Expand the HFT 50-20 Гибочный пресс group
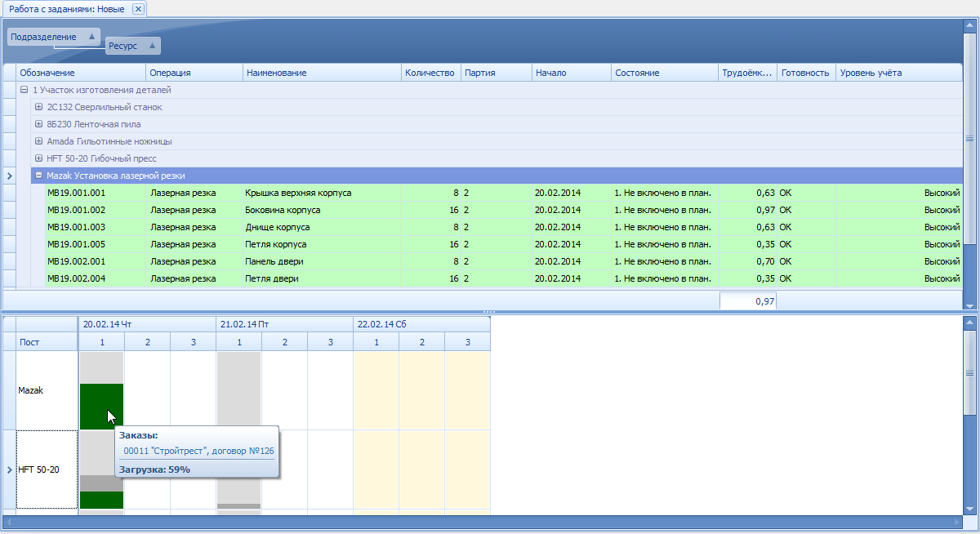This screenshot has height=534, width=980. tap(38, 158)
